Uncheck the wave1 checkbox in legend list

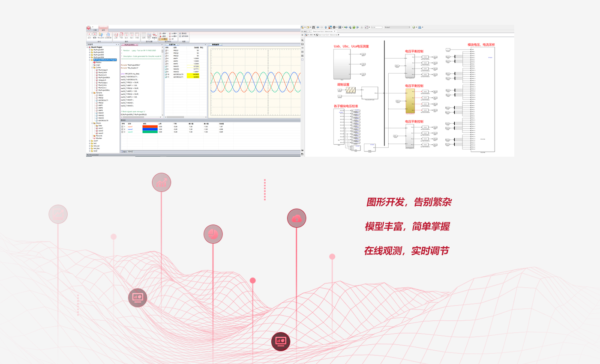(x=123, y=127)
